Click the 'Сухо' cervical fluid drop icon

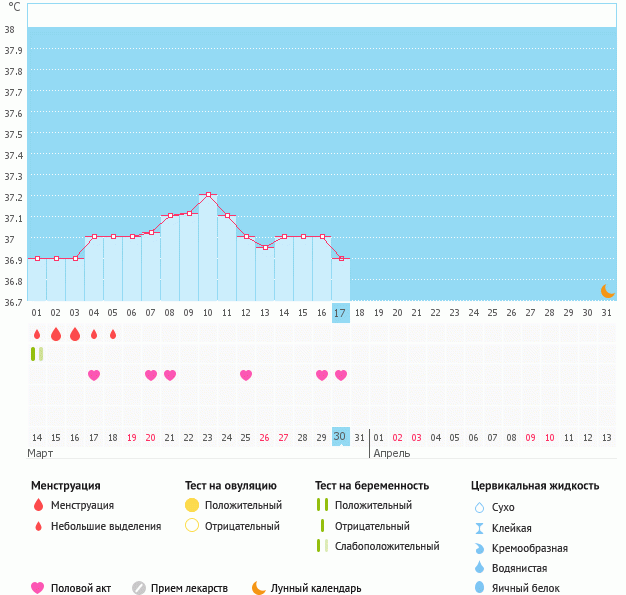coord(479,507)
